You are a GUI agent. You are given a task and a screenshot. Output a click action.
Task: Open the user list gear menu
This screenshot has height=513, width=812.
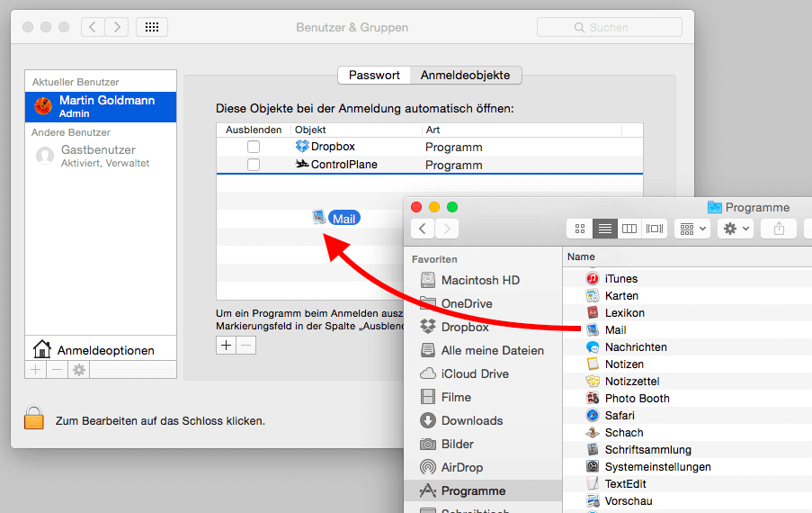click(79, 370)
